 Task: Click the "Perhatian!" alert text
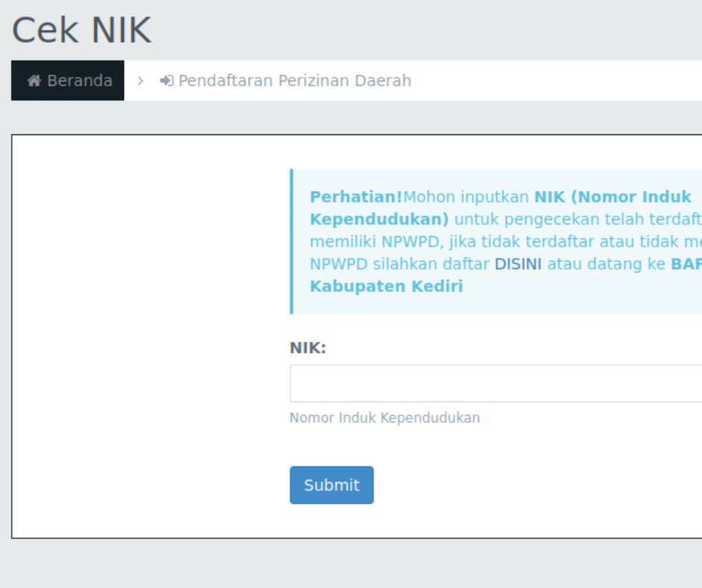[356, 197]
